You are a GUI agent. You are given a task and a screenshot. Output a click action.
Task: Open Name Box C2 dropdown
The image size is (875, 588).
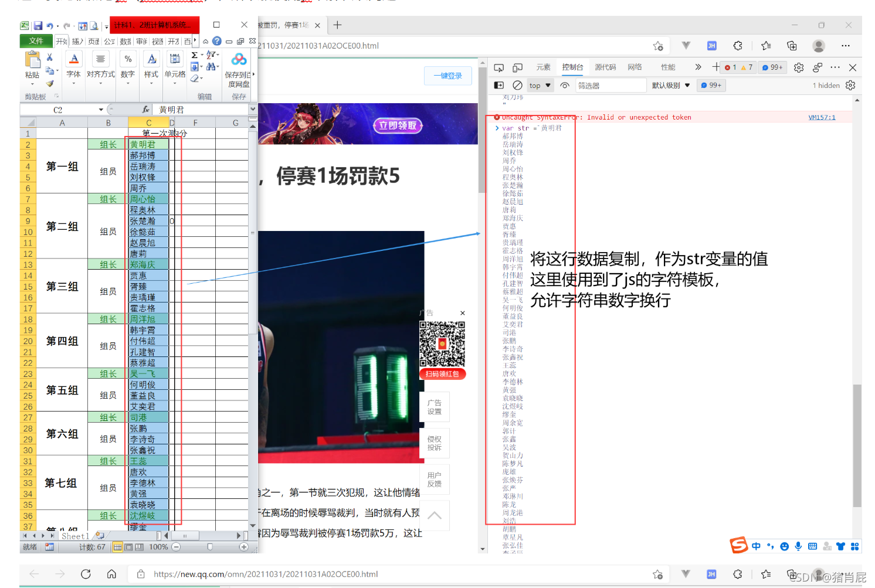(x=101, y=110)
